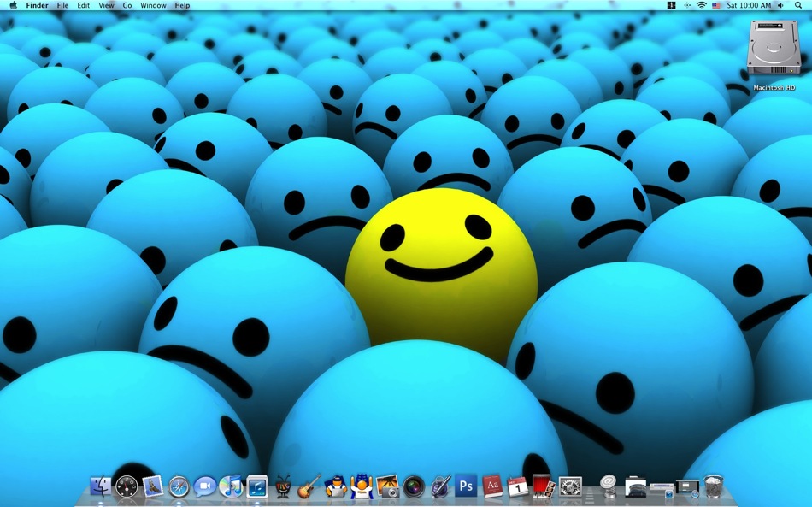
Task: Open the Edit menu
Action: 84,5
